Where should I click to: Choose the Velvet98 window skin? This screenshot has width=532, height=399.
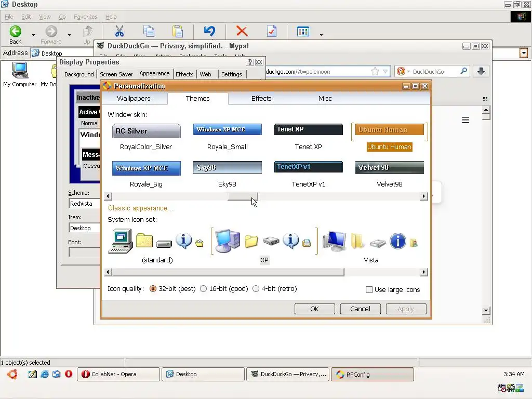pyautogui.click(x=389, y=175)
